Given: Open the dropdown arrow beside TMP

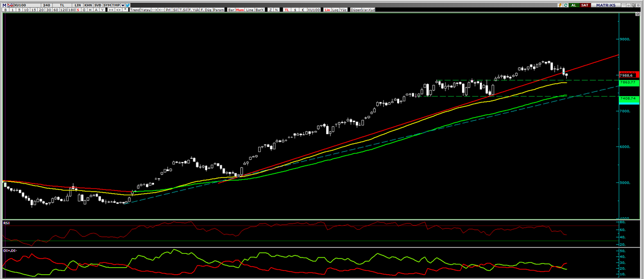Looking at the screenshot, I should click(x=123, y=5).
